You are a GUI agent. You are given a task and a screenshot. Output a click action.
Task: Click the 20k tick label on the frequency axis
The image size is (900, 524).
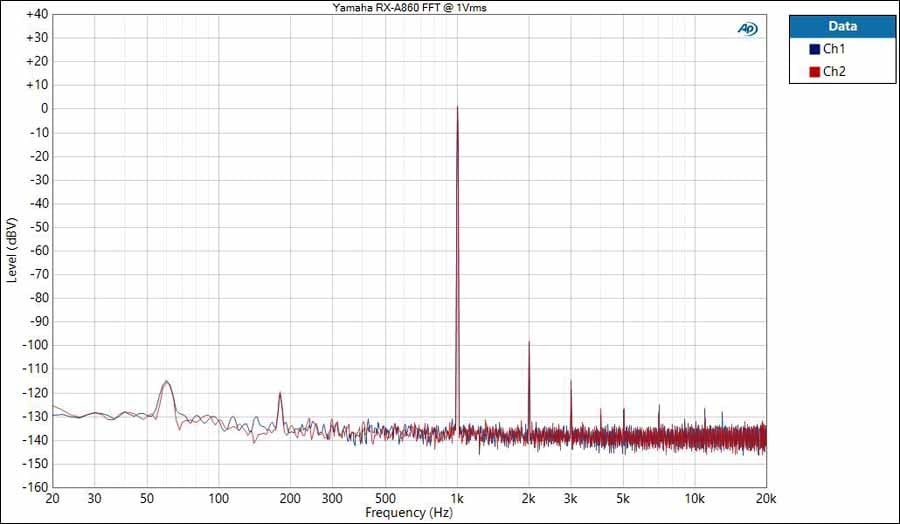765,498
